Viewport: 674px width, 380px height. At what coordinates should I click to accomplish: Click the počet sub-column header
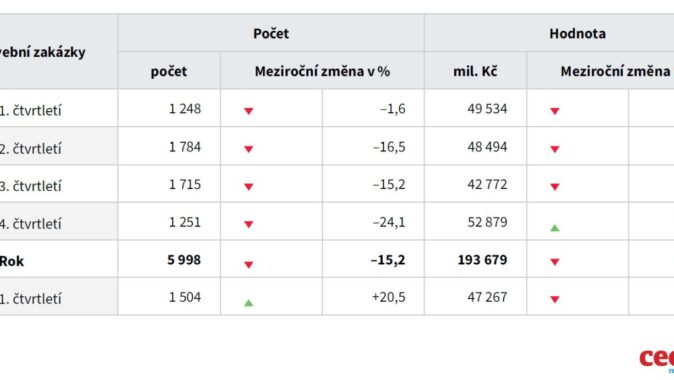click(168, 72)
